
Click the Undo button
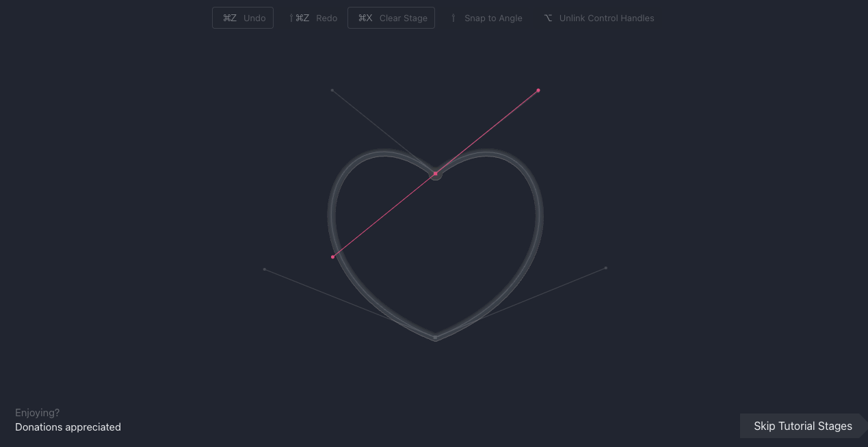(243, 18)
